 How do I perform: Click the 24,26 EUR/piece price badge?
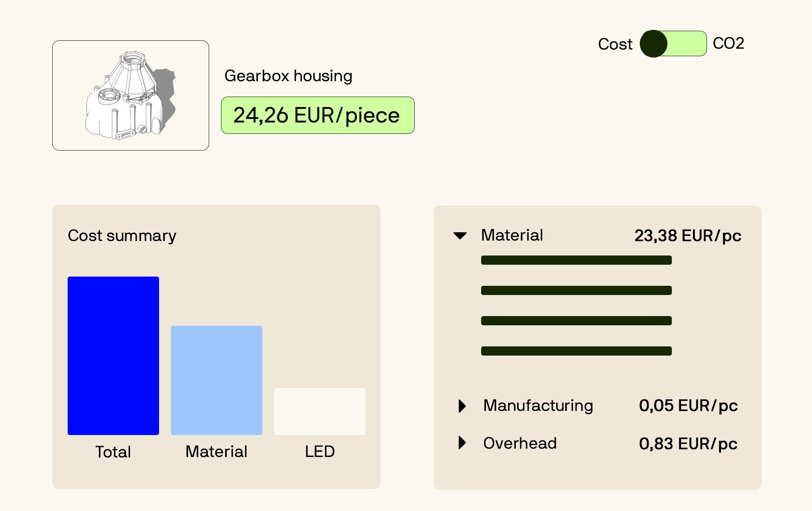[x=318, y=115]
